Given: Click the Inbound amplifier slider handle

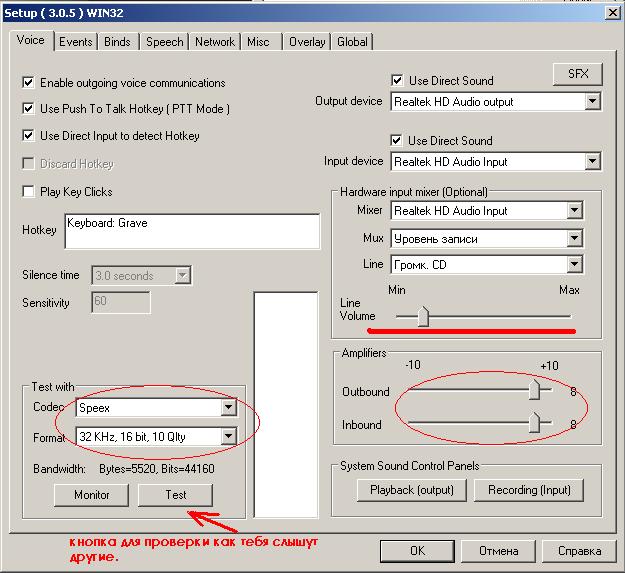Looking at the screenshot, I should click(x=534, y=422).
